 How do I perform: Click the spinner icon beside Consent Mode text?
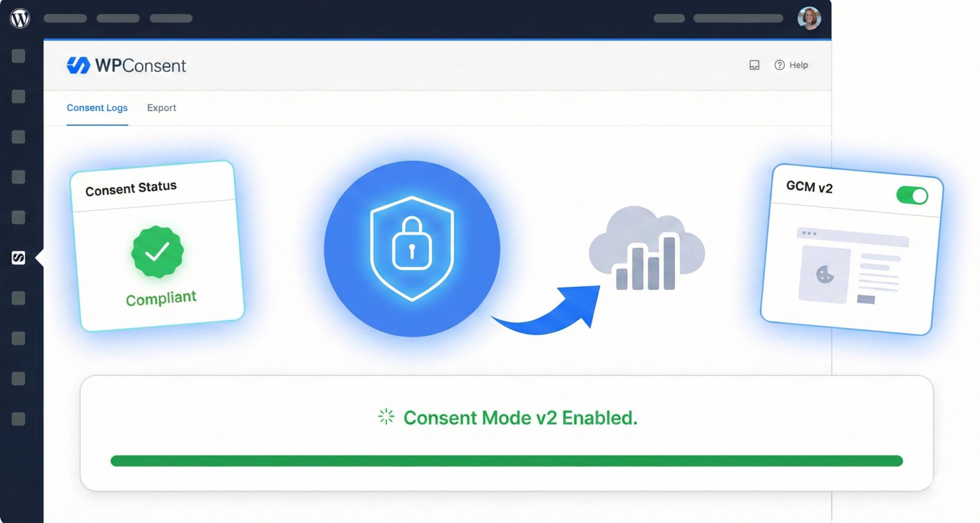tap(386, 417)
